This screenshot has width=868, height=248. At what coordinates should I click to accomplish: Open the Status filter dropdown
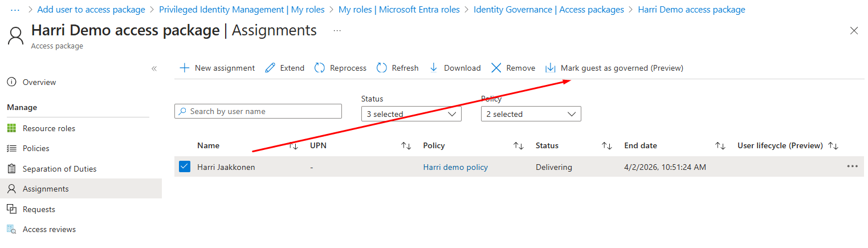pyautogui.click(x=411, y=114)
